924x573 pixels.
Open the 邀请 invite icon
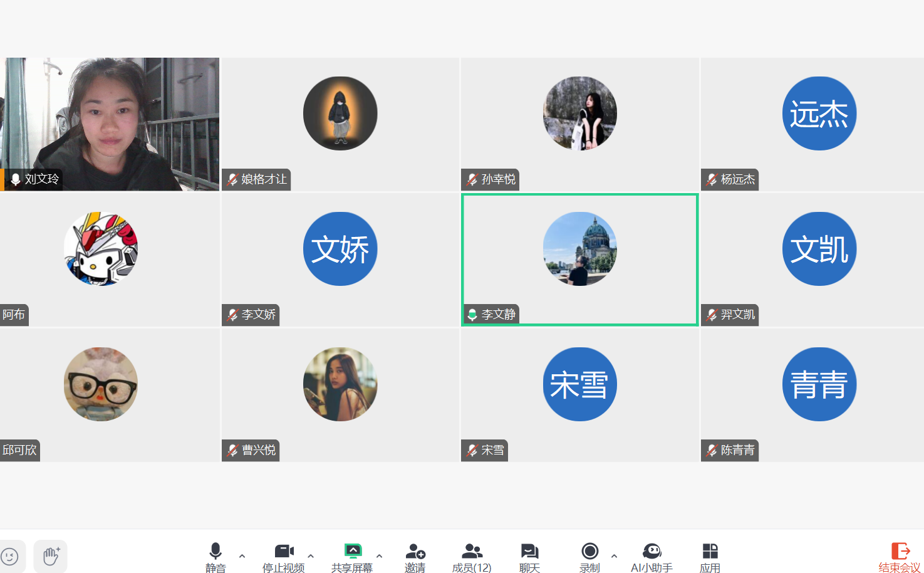[x=415, y=557]
